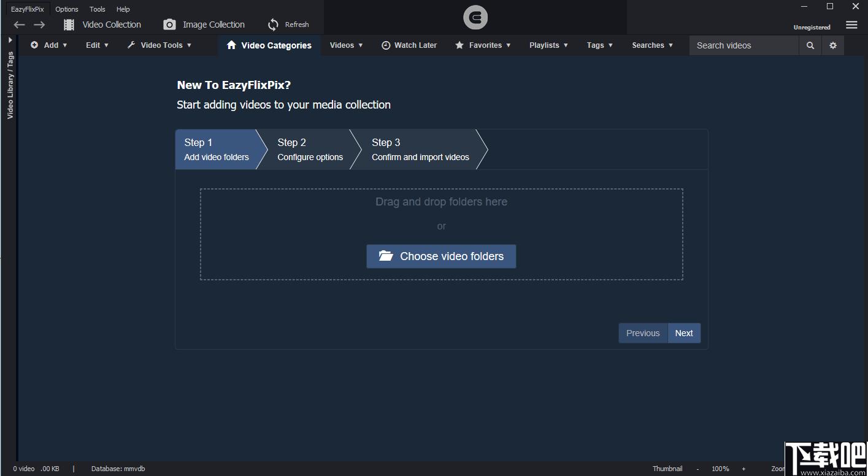Open the Tags dropdown
The image size is (868, 476).
[x=599, y=45]
